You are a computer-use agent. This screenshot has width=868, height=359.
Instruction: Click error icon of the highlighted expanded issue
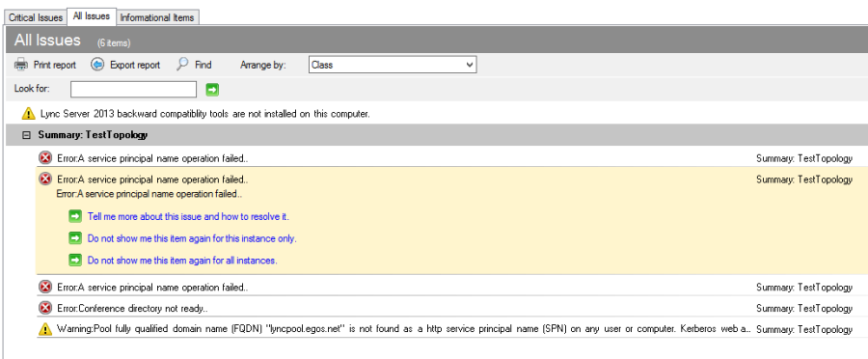(x=45, y=179)
